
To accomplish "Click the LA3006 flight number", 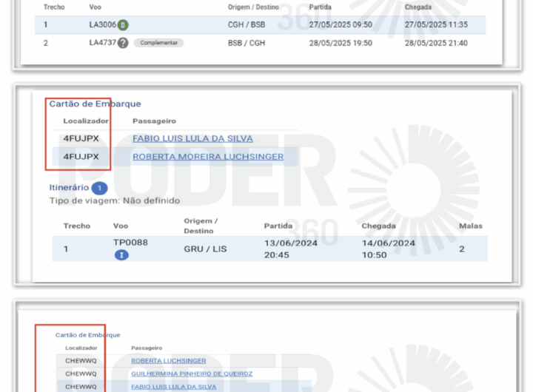I will click(x=102, y=24).
